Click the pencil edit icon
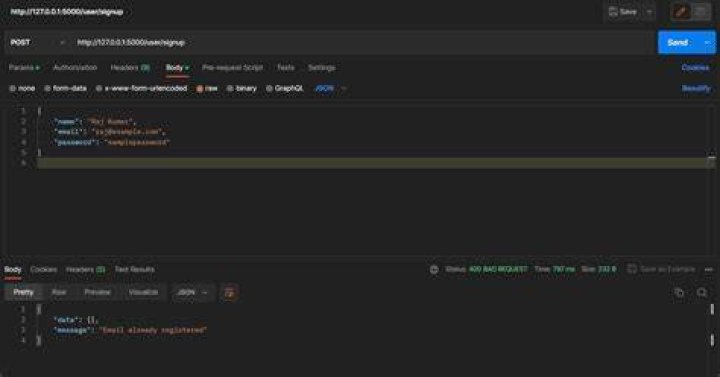This screenshot has height=377, width=720. click(681, 12)
